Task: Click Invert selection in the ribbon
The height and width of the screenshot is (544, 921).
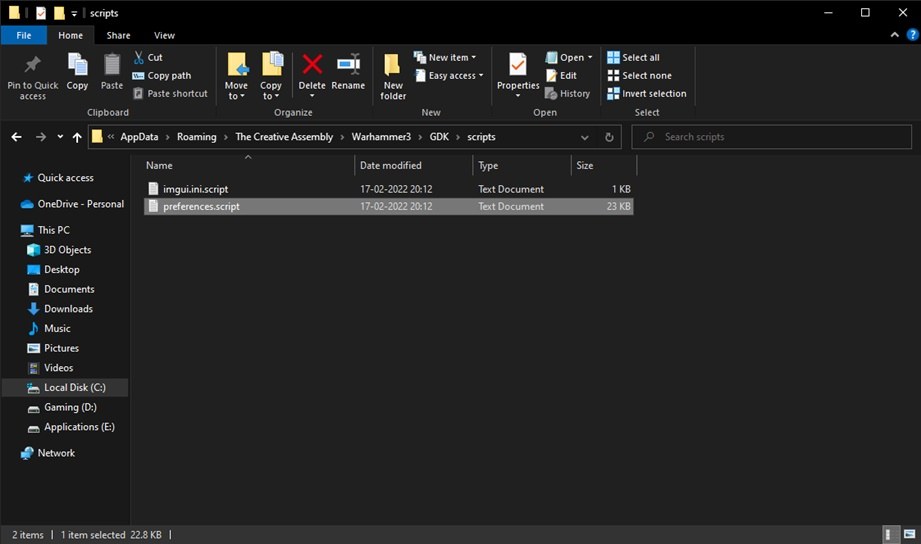Action: 647,93
